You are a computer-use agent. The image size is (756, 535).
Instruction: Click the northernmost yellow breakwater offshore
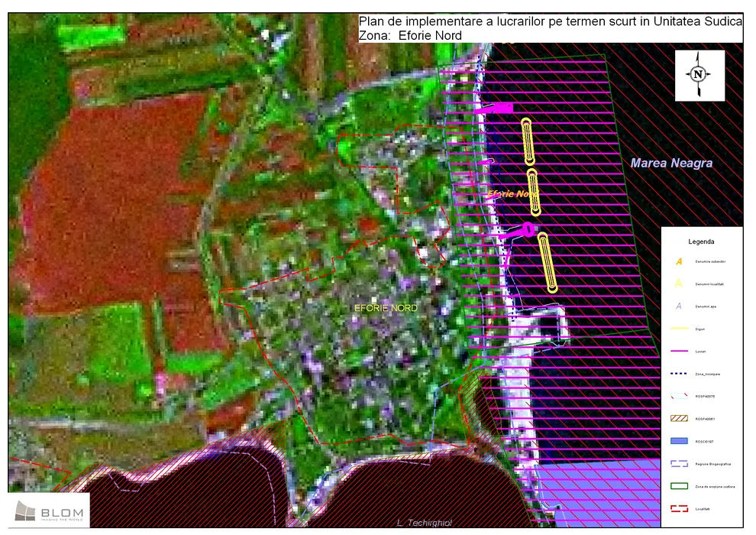click(527, 141)
